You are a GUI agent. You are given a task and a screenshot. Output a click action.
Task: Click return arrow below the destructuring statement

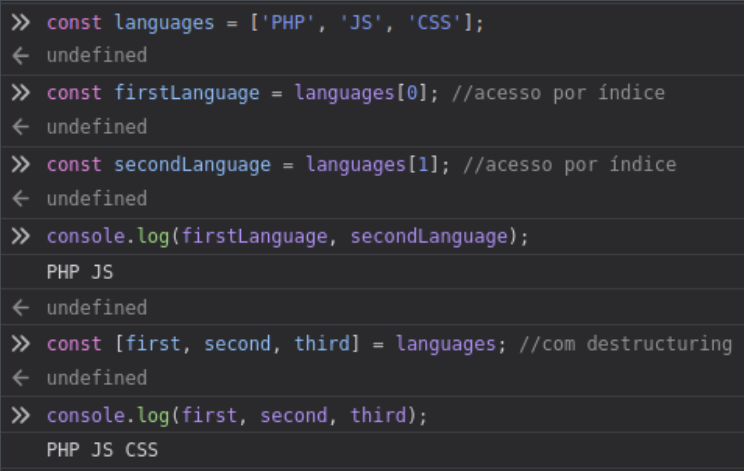[21, 379]
